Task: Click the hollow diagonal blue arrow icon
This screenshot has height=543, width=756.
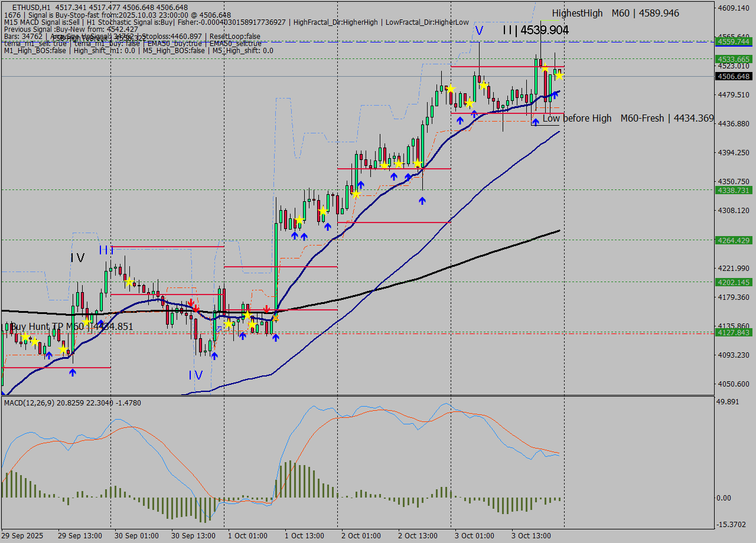Action: click(x=219, y=329)
